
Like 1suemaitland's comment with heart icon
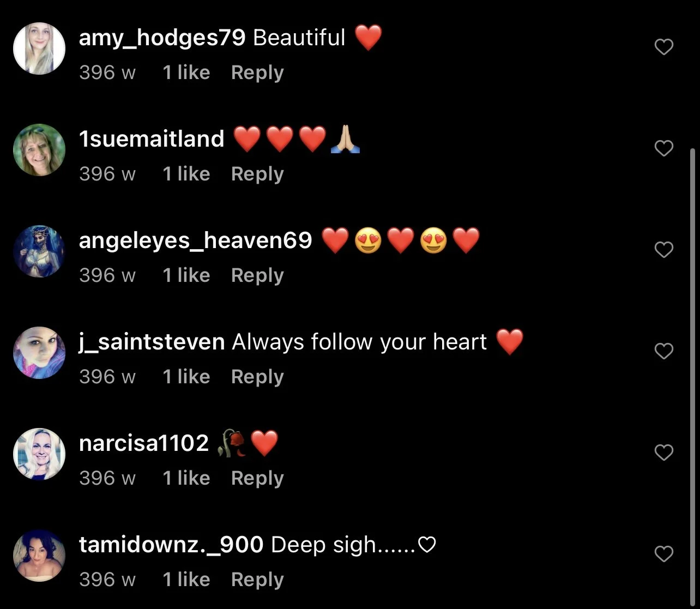pos(663,148)
